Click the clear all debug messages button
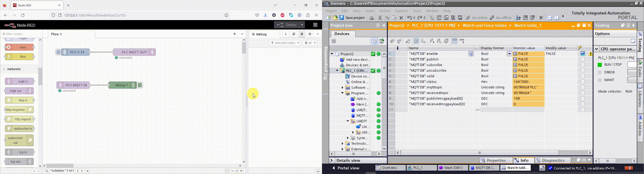The width and height of the screenshot is (644, 174). pyautogui.click(x=310, y=43)
